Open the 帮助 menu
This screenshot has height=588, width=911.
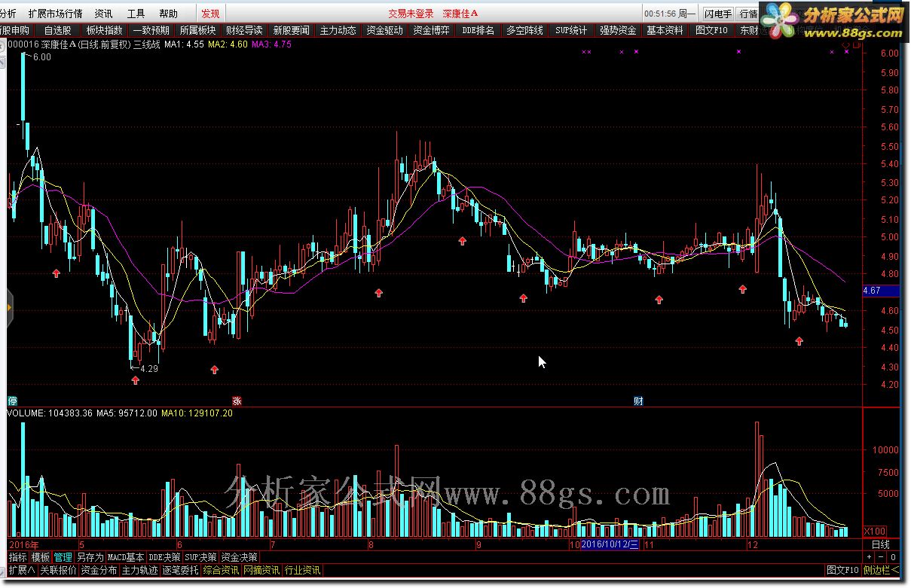[169, 14]
